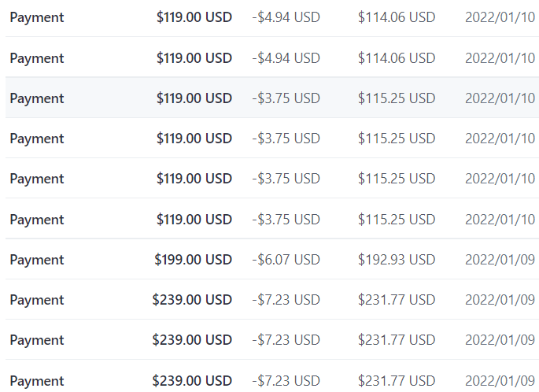The image size is (539, 392).
Task: Open the bottom-most $239.00 USD payment amount
Action: pos(192,381)
